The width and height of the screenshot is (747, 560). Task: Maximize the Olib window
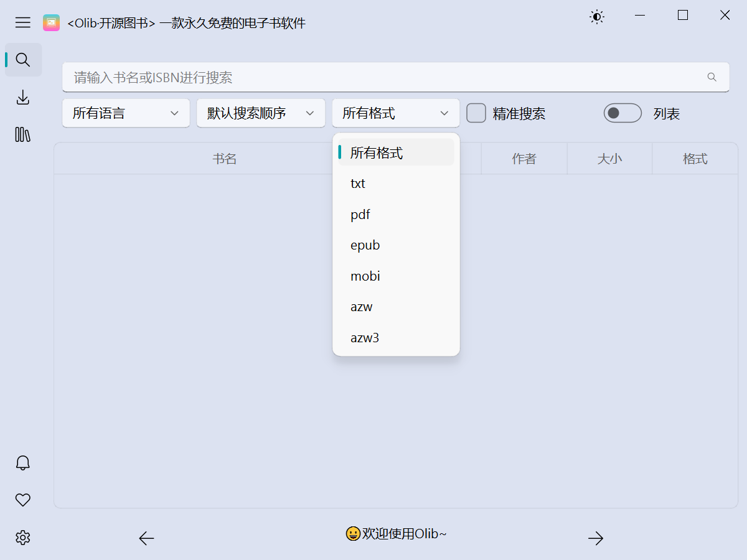coord(683,16)
